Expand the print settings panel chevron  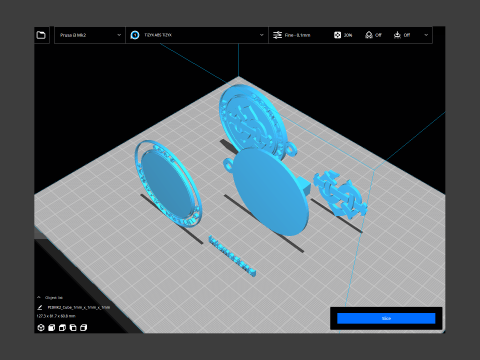coord(426,35)
